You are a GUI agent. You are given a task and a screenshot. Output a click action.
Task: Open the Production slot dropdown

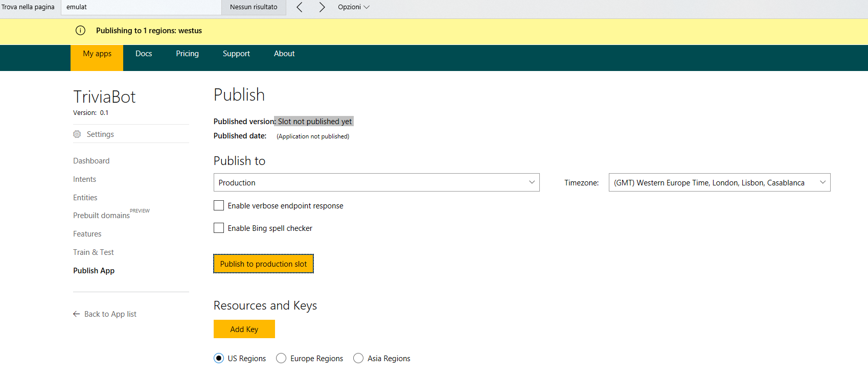[x=376, y=182]
